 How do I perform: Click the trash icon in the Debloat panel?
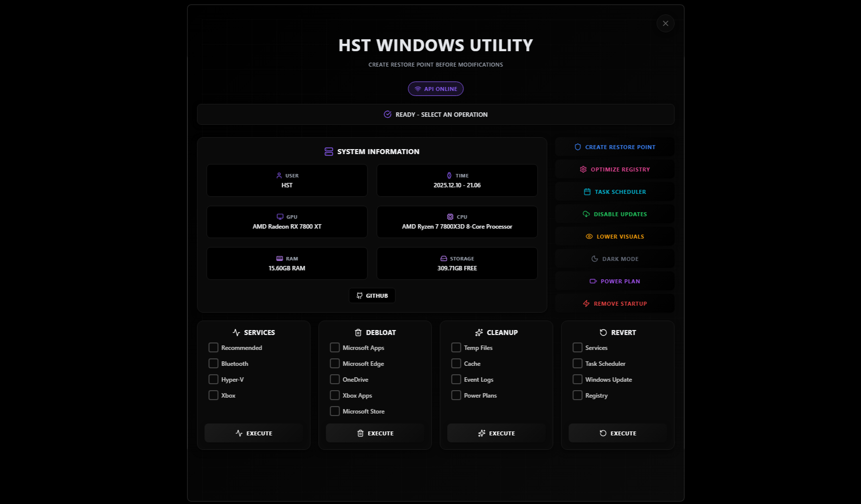(359, 333)
